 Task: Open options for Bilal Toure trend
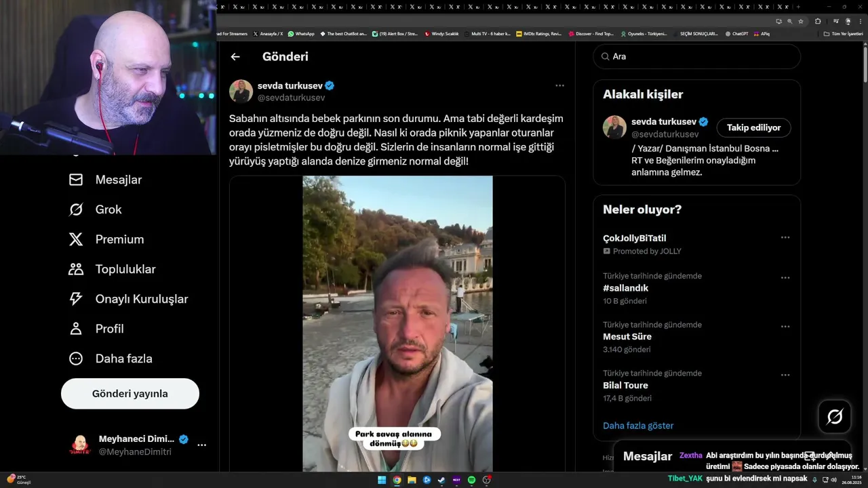click(x=785, y=375)
